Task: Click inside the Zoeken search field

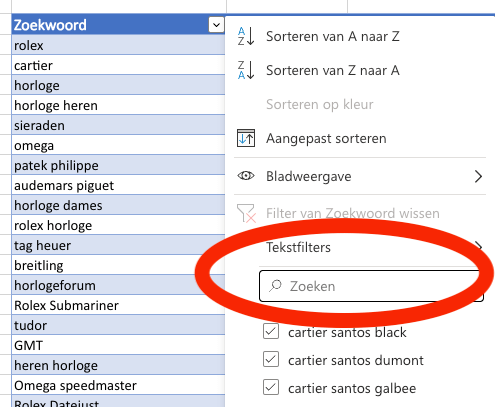Action: [x=371, y=286]
